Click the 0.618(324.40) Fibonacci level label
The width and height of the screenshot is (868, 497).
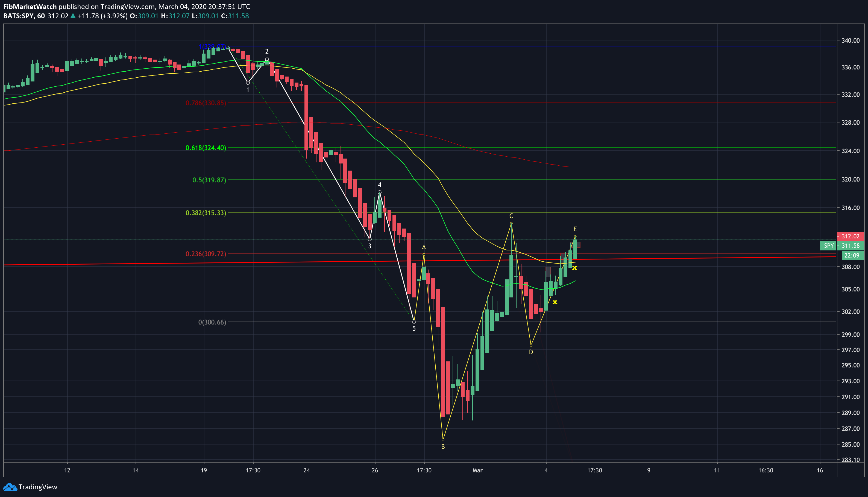(206, 148)
